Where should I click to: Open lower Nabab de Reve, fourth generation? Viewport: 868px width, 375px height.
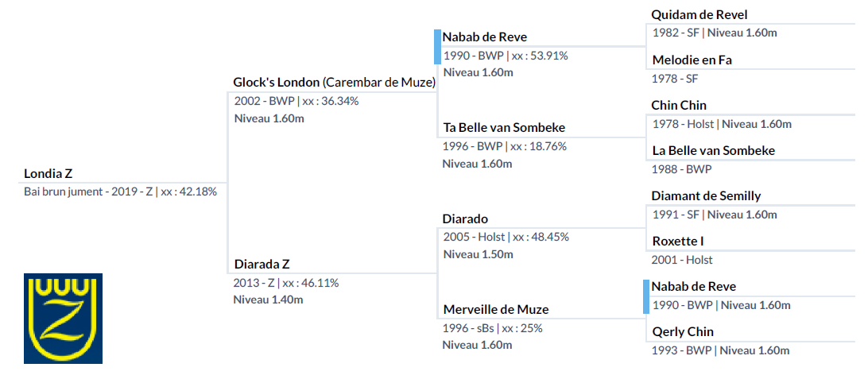(x=694, y=287)
